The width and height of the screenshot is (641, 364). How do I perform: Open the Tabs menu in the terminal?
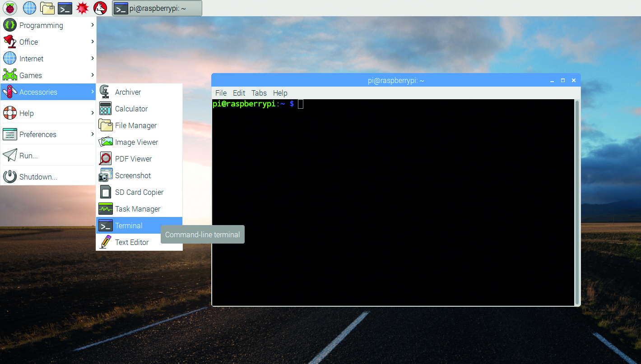click(x=259, y=93)
